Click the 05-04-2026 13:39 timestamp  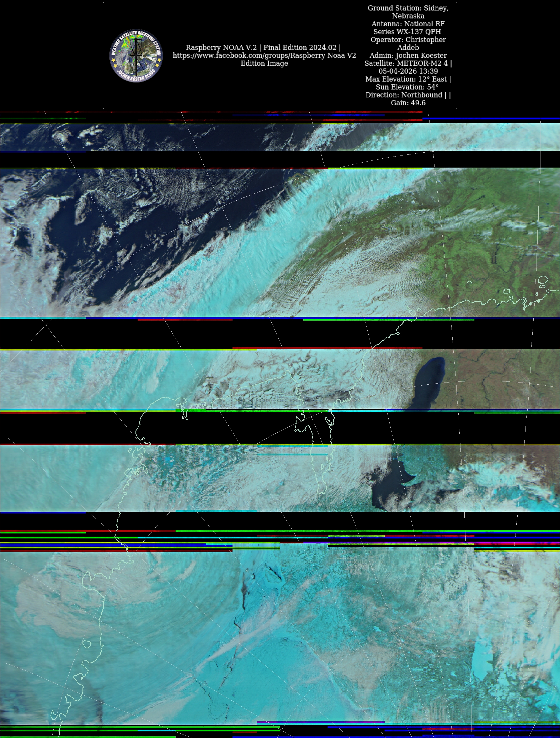tap(408, 71)
